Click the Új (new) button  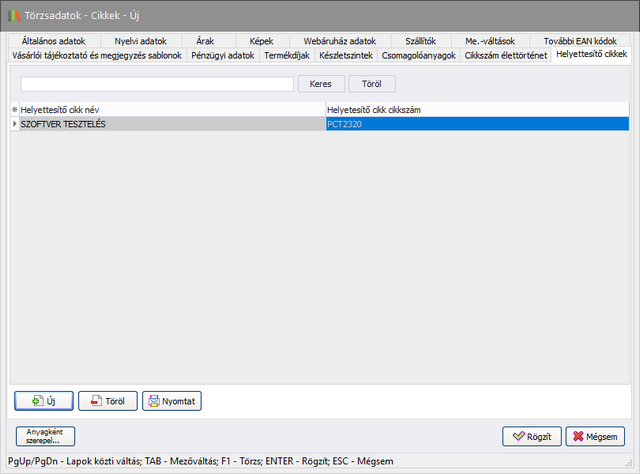44,401
